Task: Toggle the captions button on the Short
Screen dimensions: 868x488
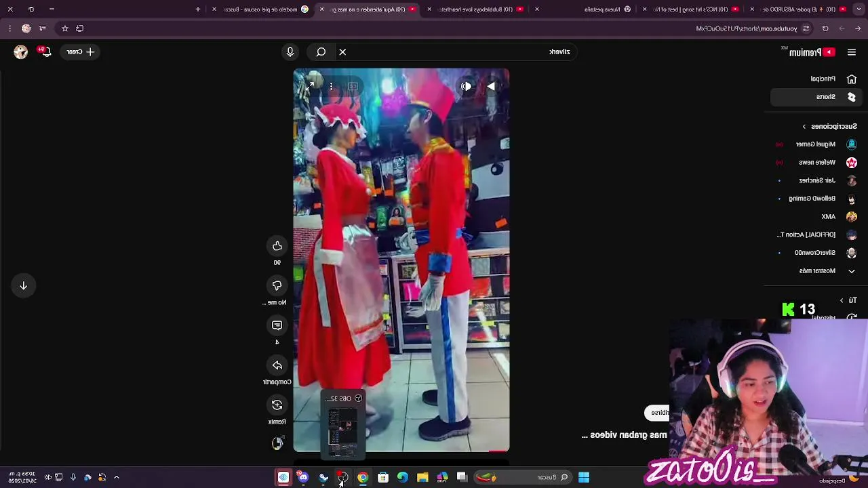Action: click(x=353, y=86)
